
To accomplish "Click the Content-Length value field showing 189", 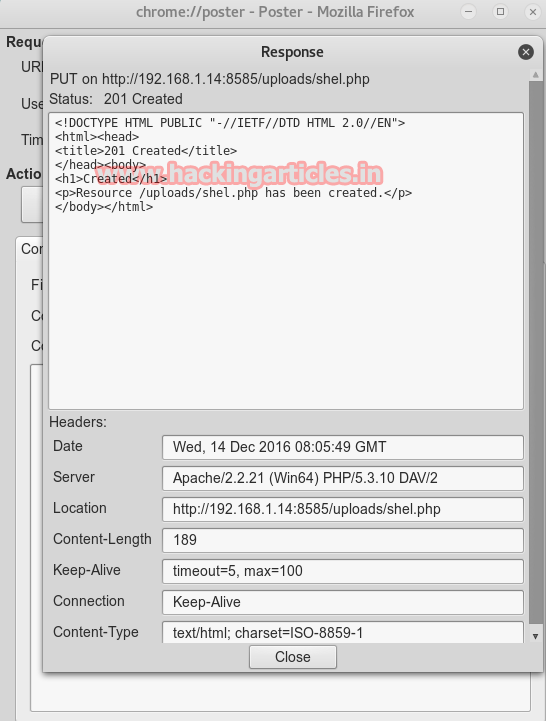I will pos(343,540).
